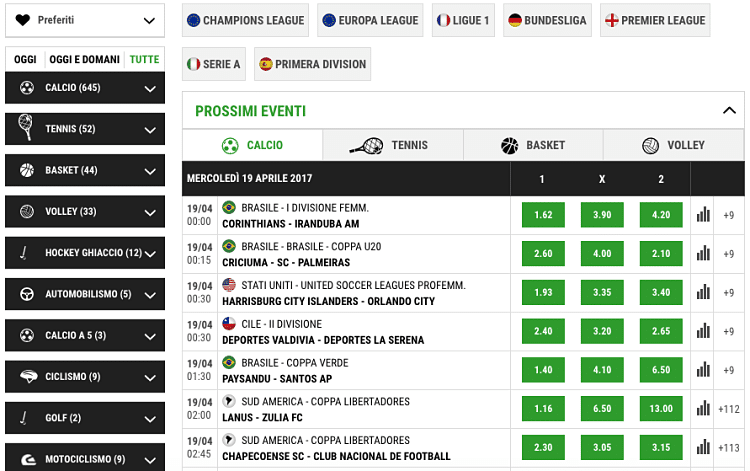The width and height of the screenshot is (750, 471).
Task: Open the Preferiti dropdown
Action: tap(84, 20)
